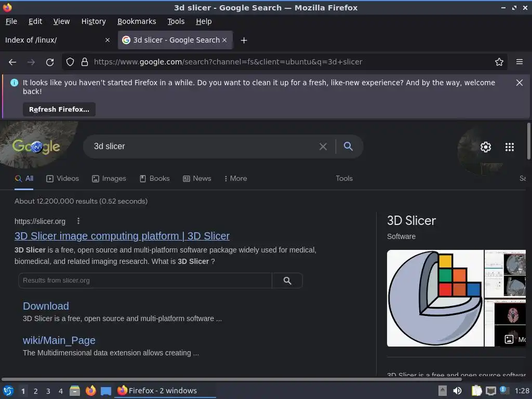Switch to Videos search results

tap(62, 179)
